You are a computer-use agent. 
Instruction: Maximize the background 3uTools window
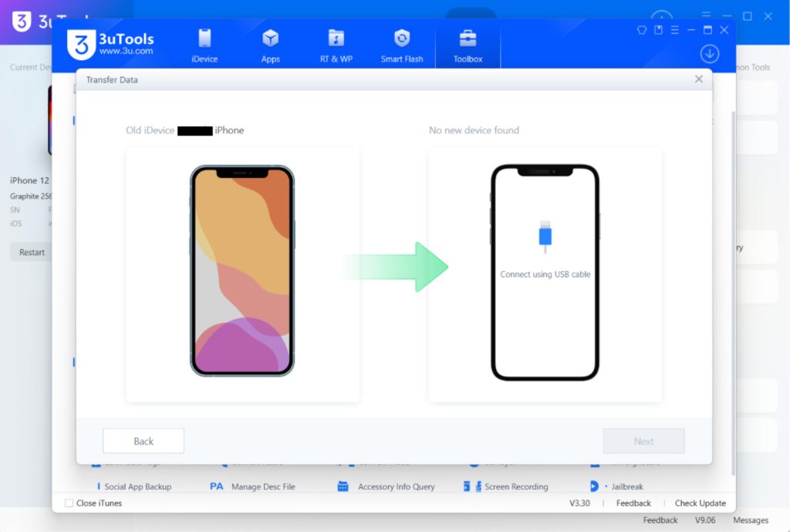(x=748, y=16)
